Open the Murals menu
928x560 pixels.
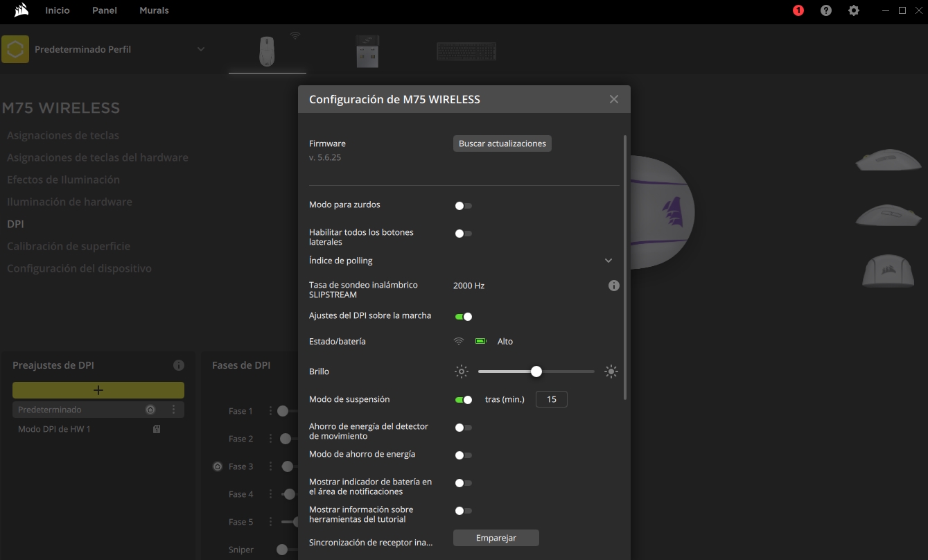[154, 10]
